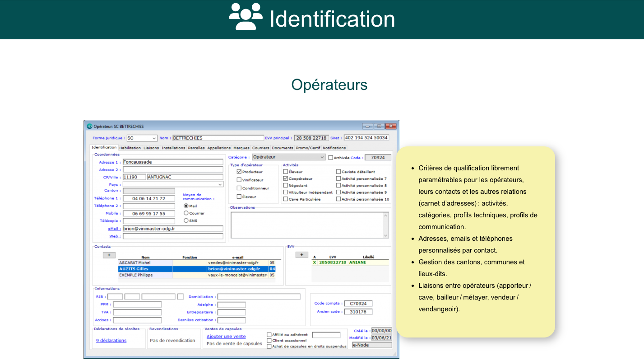Check Affilié ou adhérent
The width and height of the screenshot is (644, 361).
tap(269, 335)
